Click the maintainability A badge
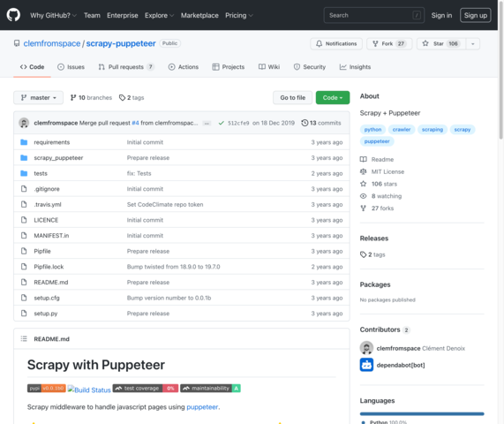The image size is (504, 424). 211,389
